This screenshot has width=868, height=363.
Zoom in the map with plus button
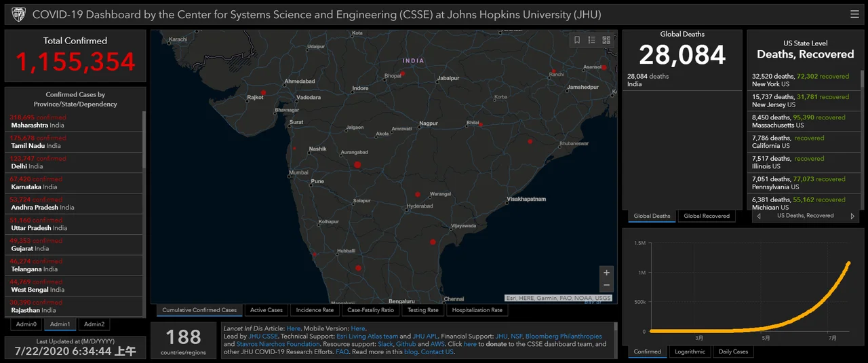click(606, 272)
